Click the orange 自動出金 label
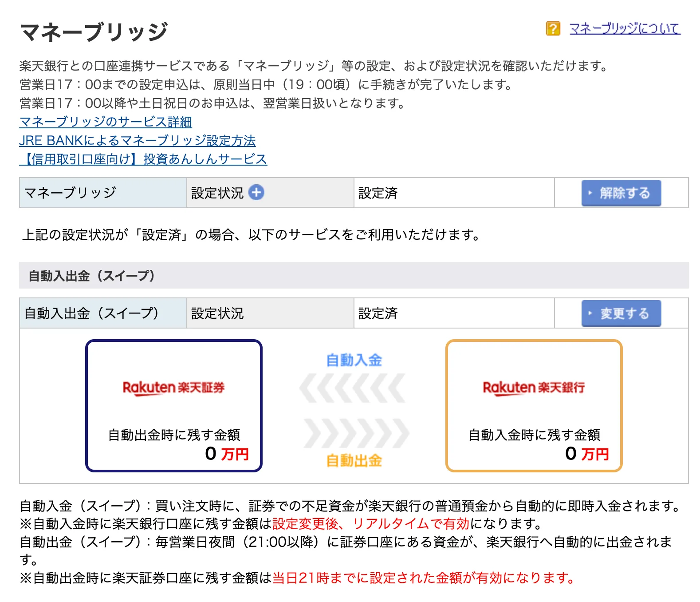The width and height of the screenshot is (700, 602). 354,460
